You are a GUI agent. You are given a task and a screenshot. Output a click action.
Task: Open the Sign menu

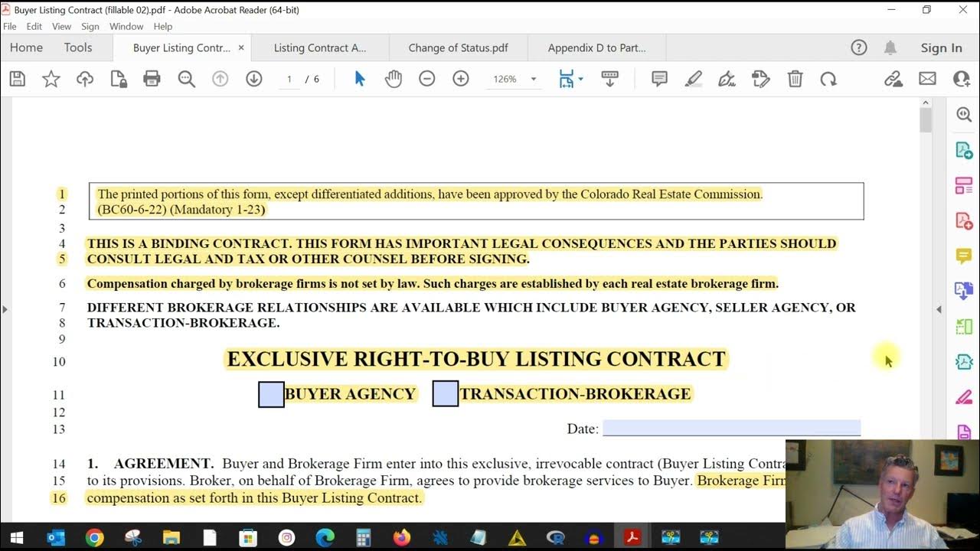(x=90, y=26)
